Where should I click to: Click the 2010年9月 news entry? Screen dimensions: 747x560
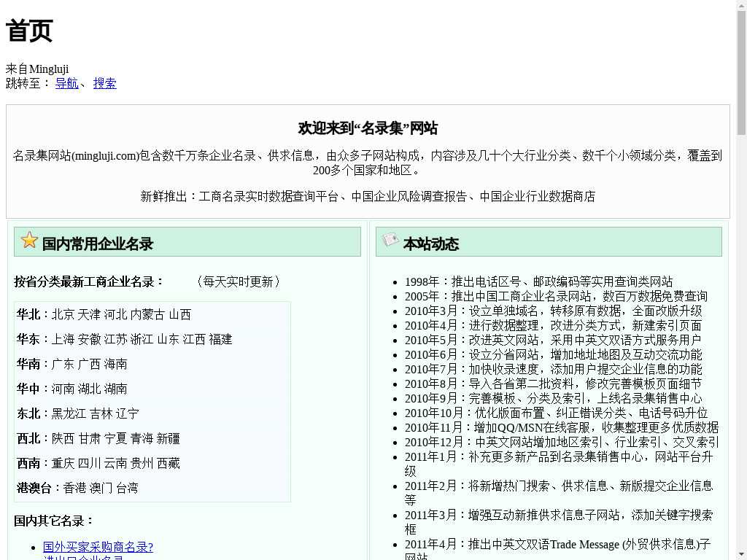tap(554, 398)
